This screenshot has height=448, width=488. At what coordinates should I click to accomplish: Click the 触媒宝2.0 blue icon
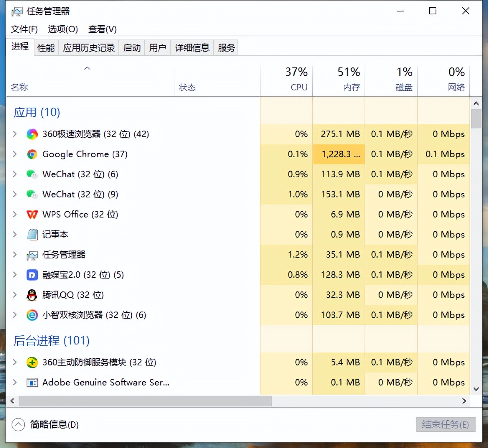pos(32,275)
